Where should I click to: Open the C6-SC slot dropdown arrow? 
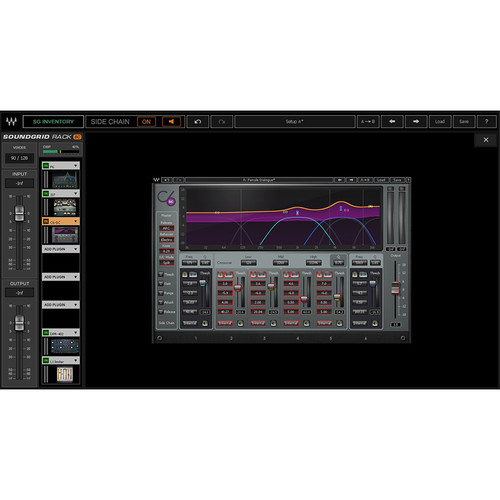tap(76, 221)
